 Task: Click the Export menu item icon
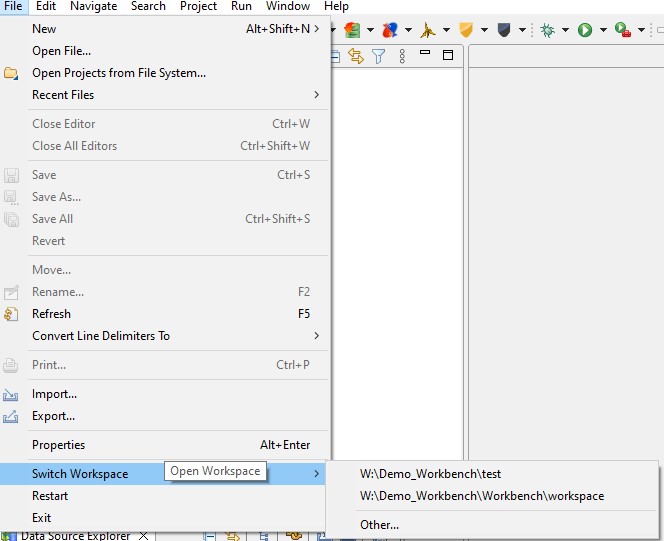coord(11,417)
